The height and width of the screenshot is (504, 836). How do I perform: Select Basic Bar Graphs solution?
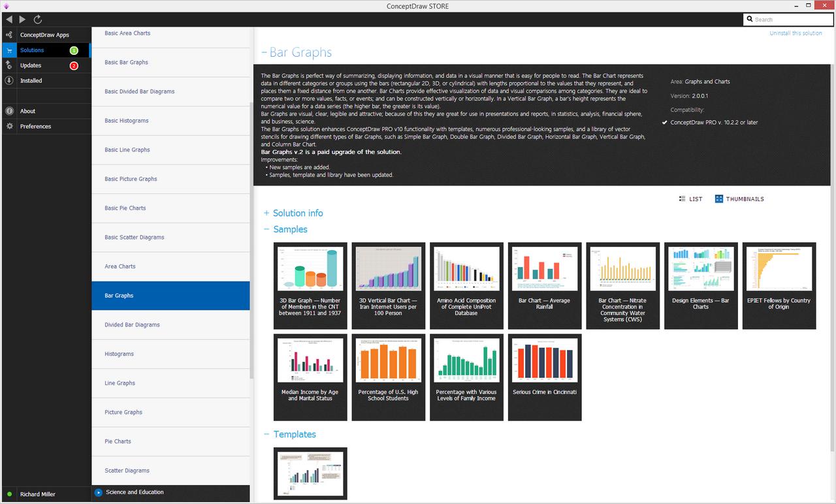[x=170, y=62]
